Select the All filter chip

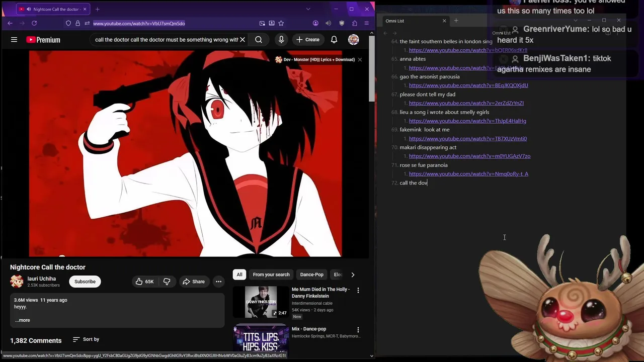(239, 275)
